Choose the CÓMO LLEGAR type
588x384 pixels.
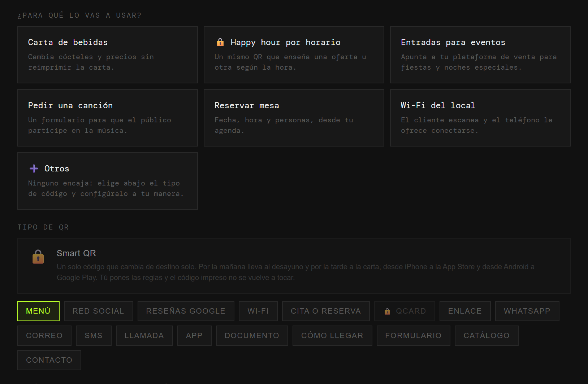[x=332, y=336]
